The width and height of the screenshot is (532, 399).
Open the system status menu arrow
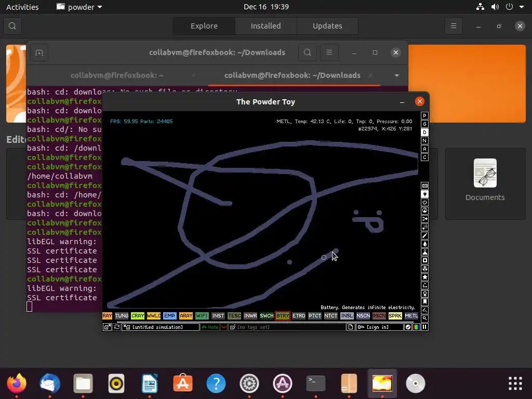point(522,7)
